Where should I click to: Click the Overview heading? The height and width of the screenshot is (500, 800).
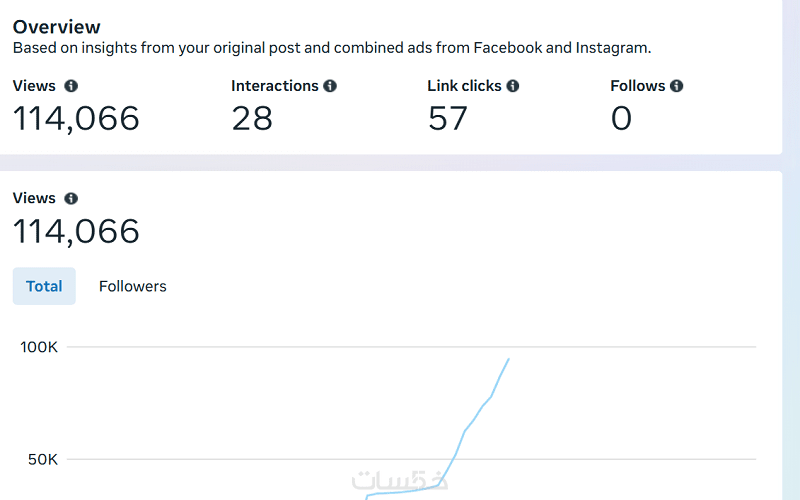pos(57,27)
